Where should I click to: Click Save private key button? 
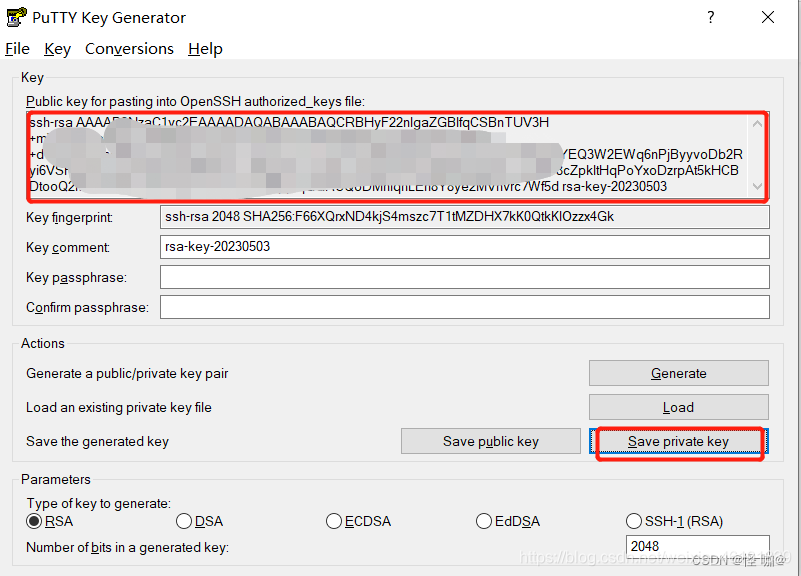(x=678, y=441)
